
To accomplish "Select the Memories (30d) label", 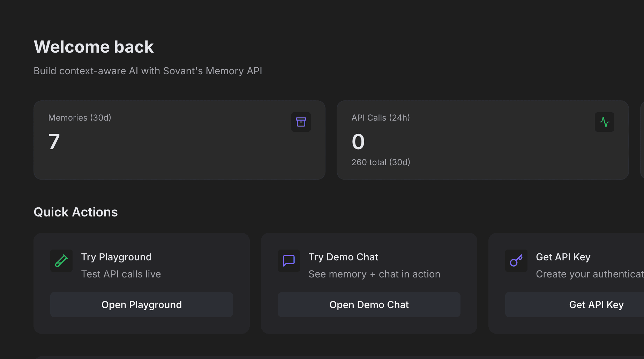I will click(80, 118).
